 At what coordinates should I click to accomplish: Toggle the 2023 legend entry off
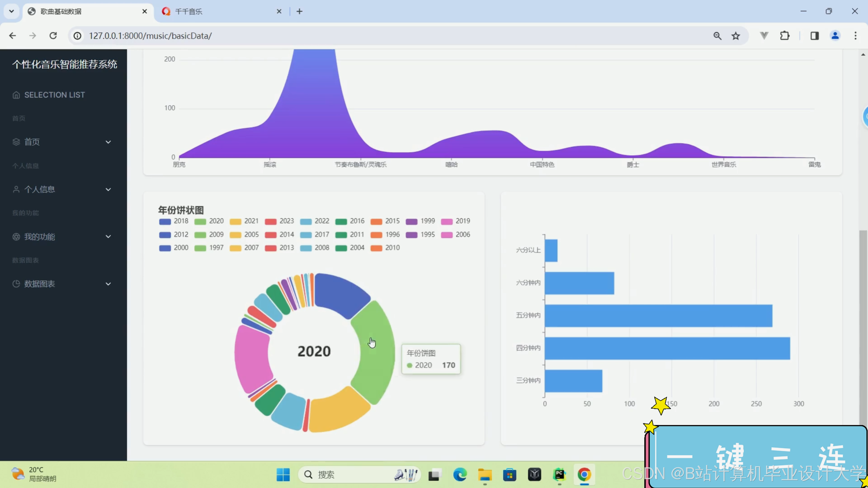(x=279, y=221)
